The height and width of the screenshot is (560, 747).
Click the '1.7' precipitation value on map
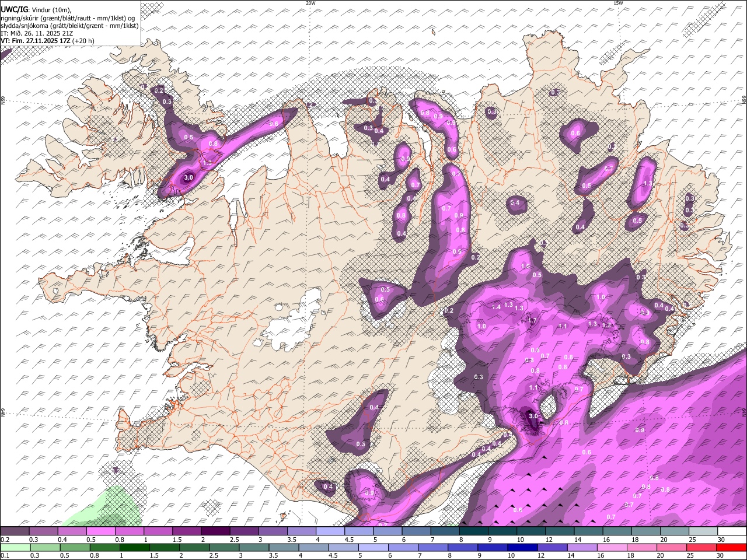(x=532, y=321)
